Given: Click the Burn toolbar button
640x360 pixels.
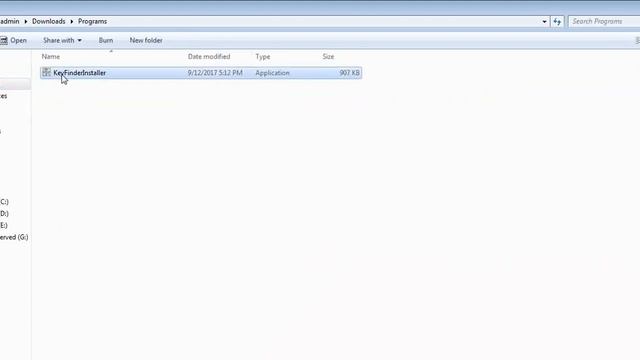Looking at the screenshot, I should [106, 40].
